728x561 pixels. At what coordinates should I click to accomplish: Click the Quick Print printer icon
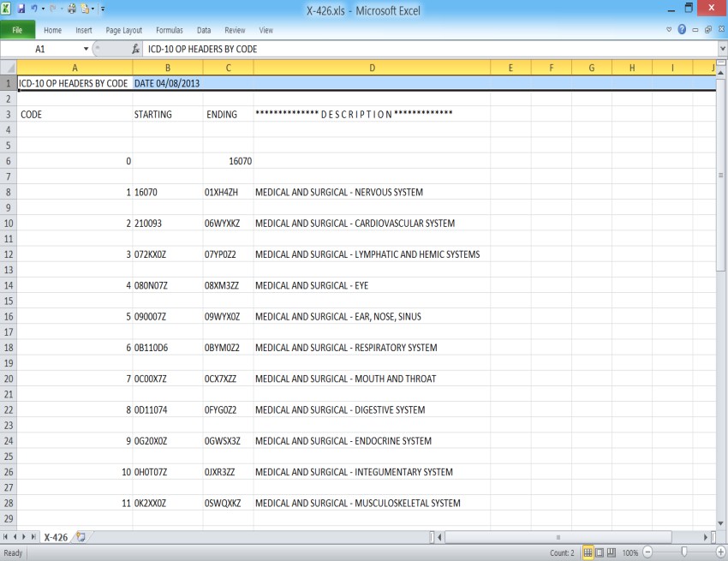71,9
